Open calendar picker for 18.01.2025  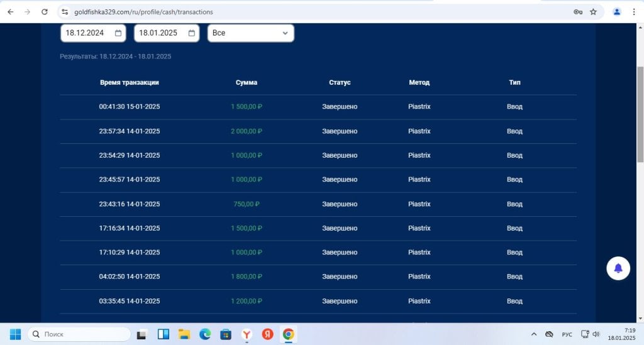coord(192,33)
